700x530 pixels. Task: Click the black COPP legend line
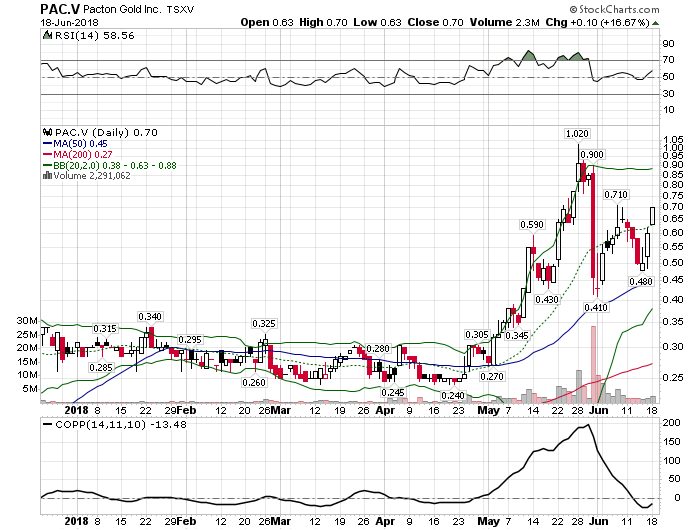pyautogui.click(x=47, y=424)
